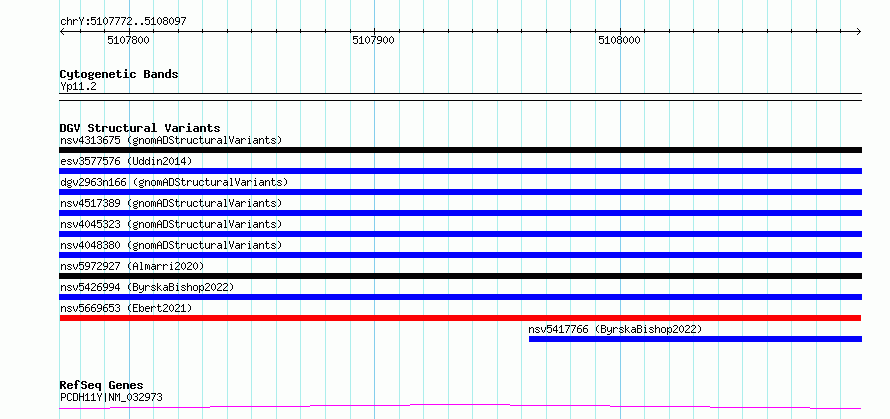Open the nsv4048380 variant label

pos(171,245)
